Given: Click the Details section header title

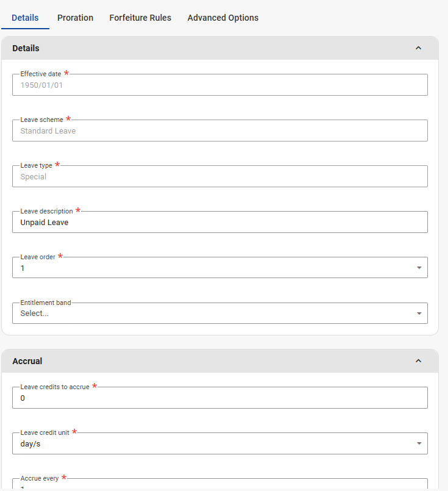Looking at the screenshot, I should (x=26, y=48).
